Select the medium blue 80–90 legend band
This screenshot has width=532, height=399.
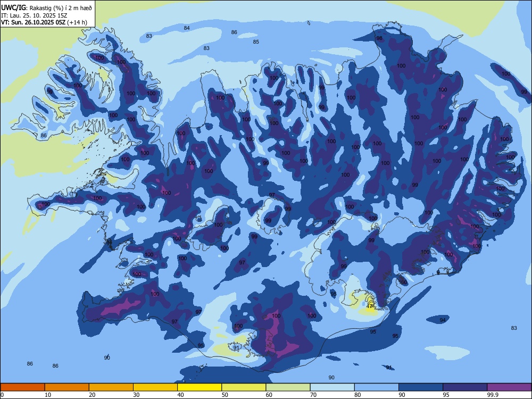376,387
